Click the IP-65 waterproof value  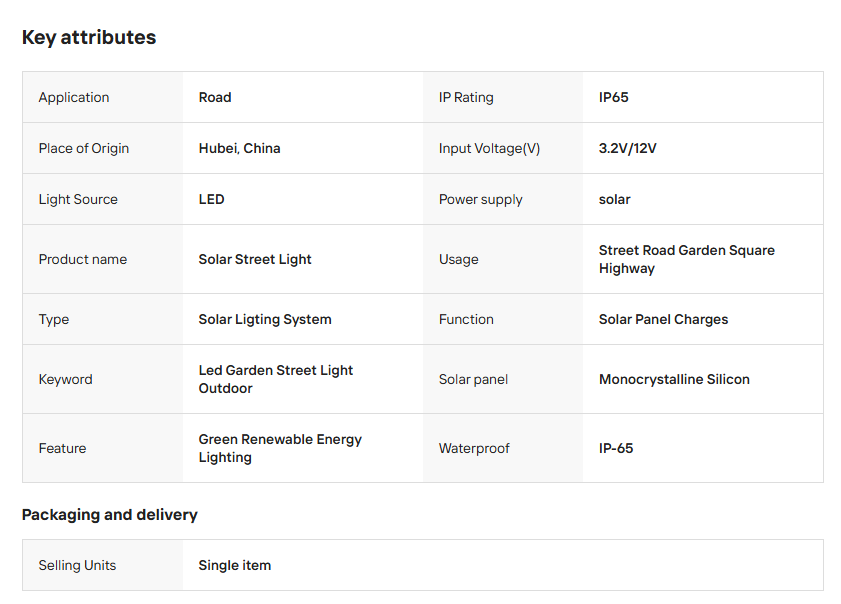pos(616,448)
